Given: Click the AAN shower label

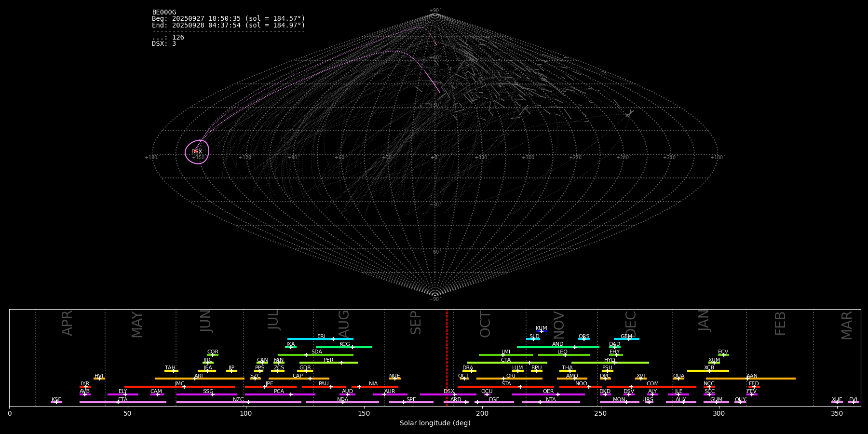Looking at the screenshot, I should [752, 376].
